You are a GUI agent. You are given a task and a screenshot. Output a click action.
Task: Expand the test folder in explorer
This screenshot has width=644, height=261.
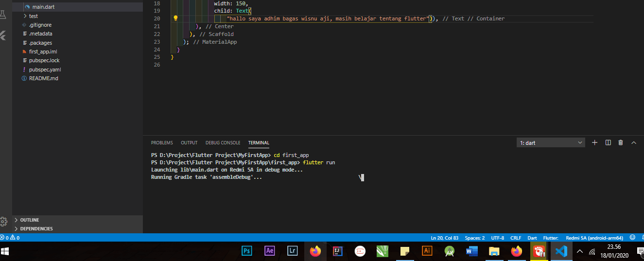[33, 16]
